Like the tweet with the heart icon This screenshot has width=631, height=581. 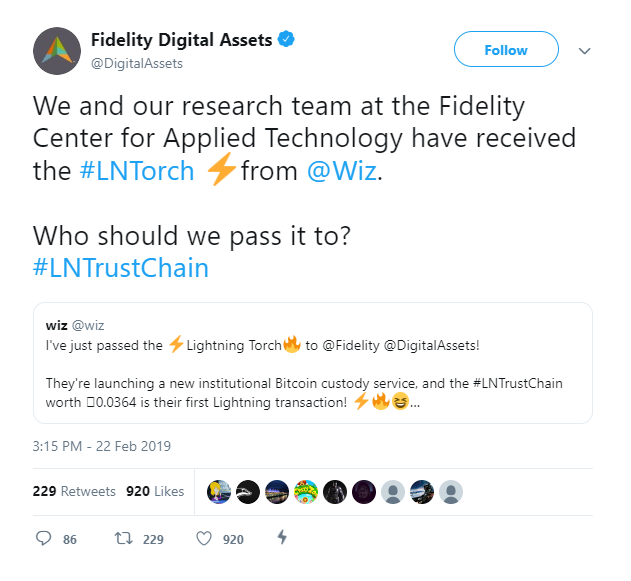pyautogui.click(x=204, y=538)
